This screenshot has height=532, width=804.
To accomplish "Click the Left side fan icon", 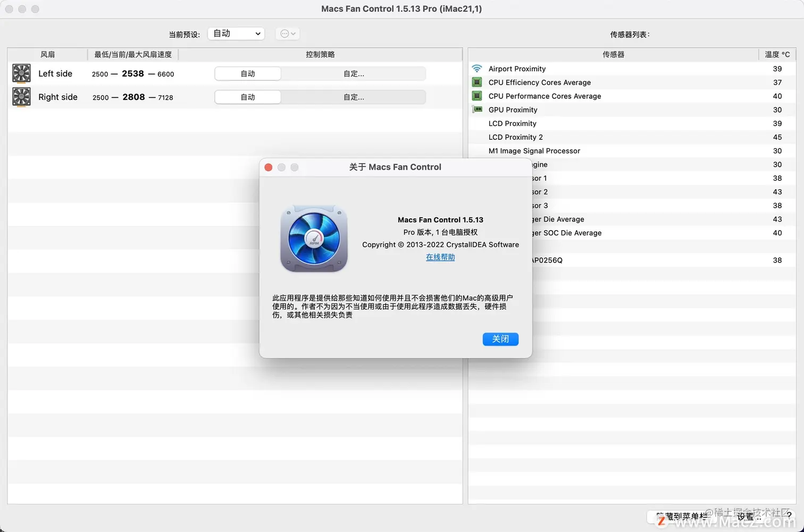I will pos(21,74).
